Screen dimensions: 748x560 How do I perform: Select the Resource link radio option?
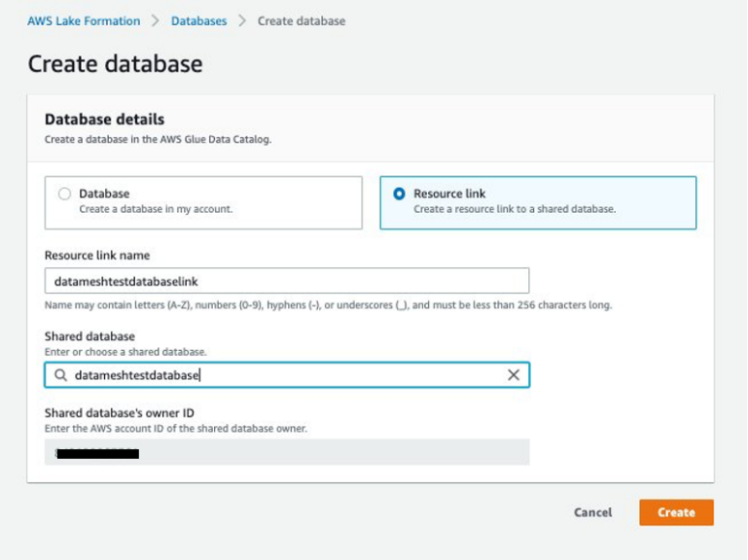pyautogui.click(x=399, y=193)
